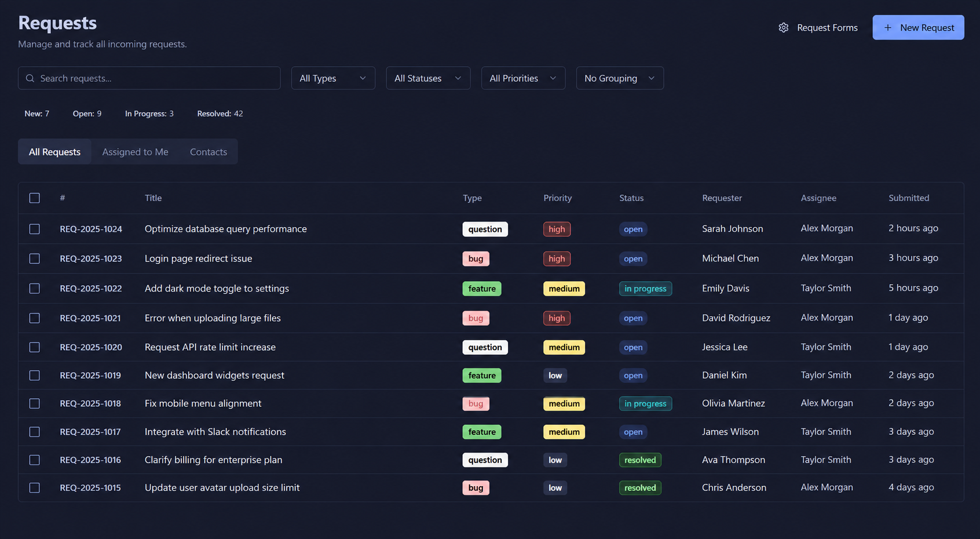Click 'Error when uploading large files' title

[x=213, y=318]
